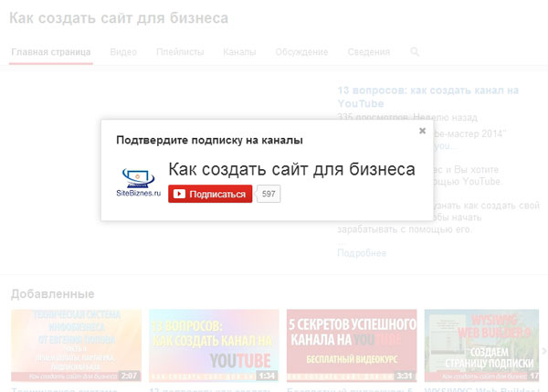Open the 2:07 video thumbnail
The width and height of the screenshot is (548, 392).
76,345
